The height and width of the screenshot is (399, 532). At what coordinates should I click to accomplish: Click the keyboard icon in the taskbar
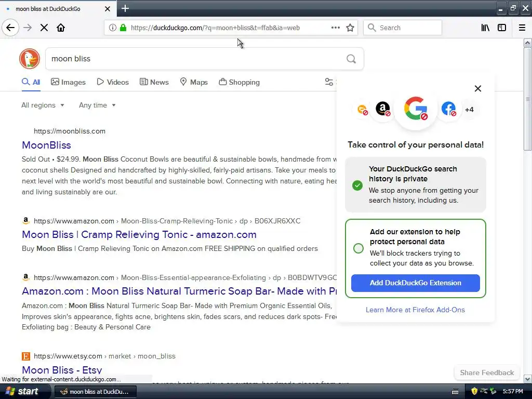pyautogui.click(x=455, y=392)
